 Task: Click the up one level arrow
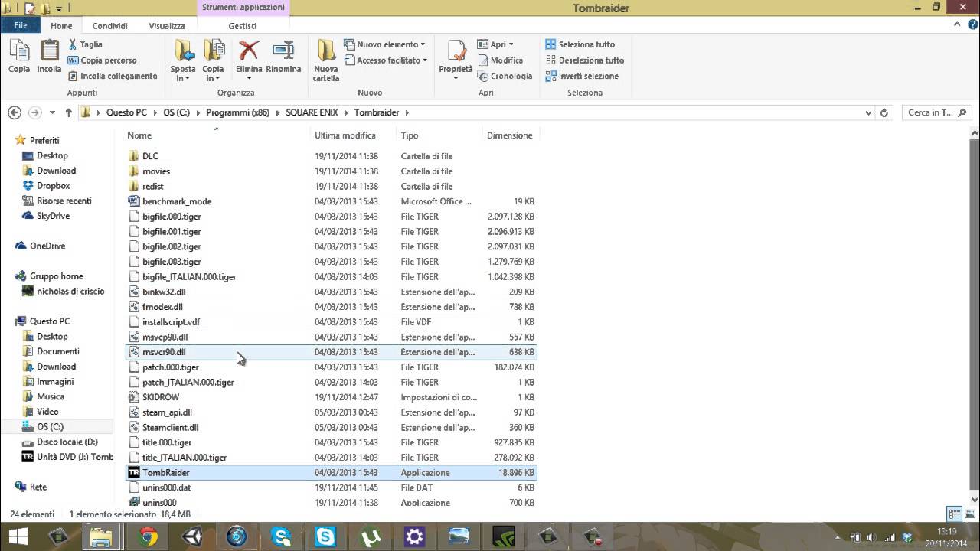(68, 112)
